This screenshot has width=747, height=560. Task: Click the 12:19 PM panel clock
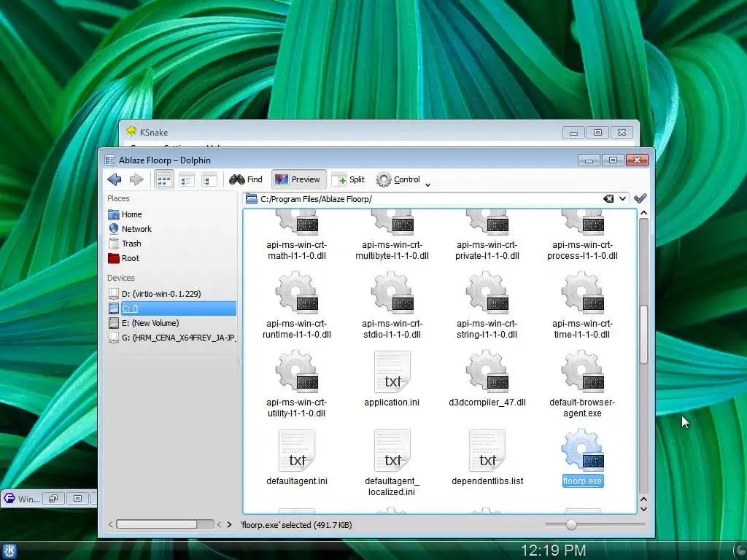pos(553,551)
